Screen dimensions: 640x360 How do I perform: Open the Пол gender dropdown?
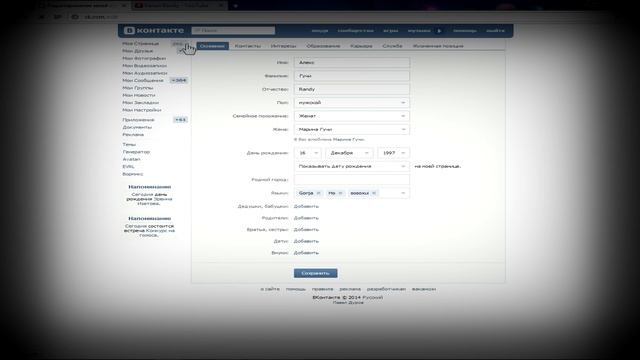click(x=352, y=102)
